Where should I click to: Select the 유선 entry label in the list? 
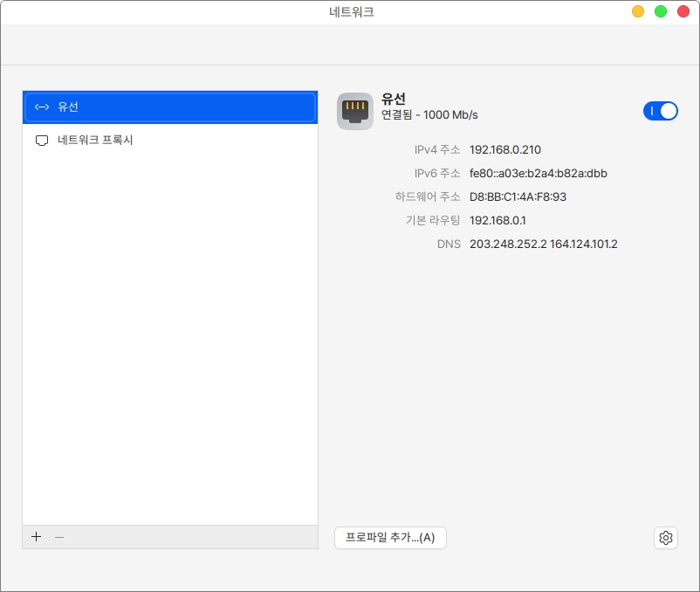(68, 107)
